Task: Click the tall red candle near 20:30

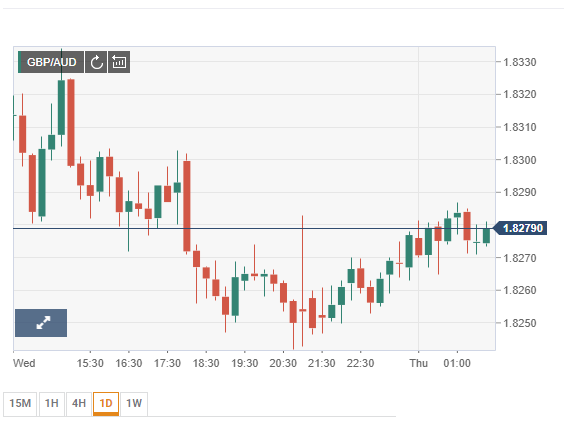Action: [x=303, y=281]
